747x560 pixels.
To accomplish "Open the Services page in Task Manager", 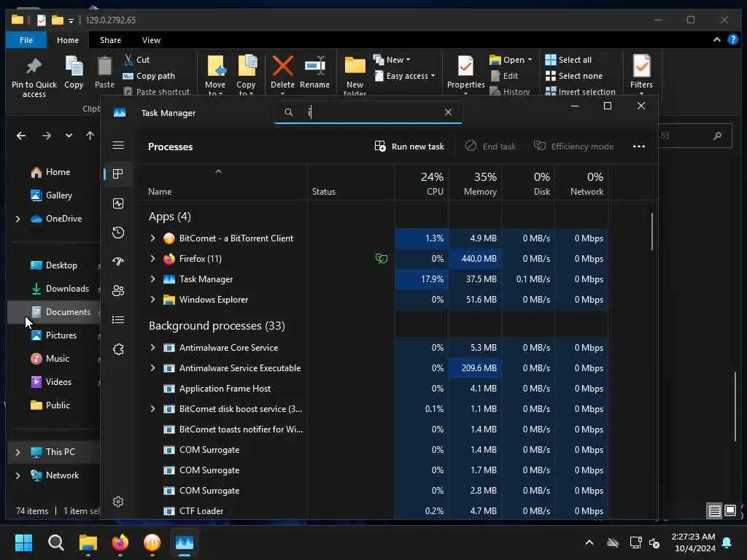I will click(118, 349).
